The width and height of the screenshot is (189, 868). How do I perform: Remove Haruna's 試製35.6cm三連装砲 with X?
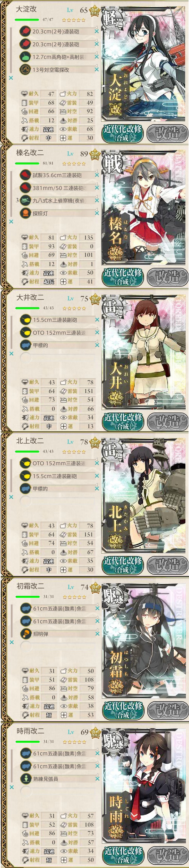coord(97,175)
